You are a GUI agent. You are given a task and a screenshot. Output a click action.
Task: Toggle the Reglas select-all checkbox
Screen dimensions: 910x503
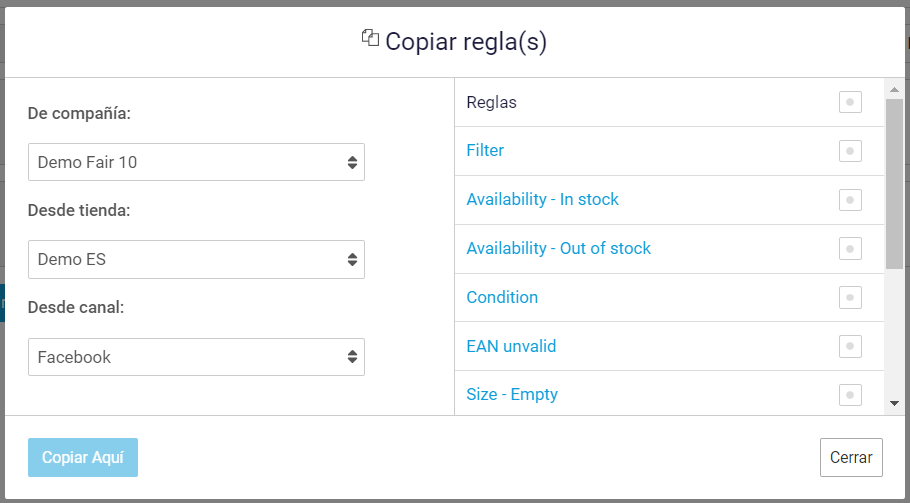point(850,102)
